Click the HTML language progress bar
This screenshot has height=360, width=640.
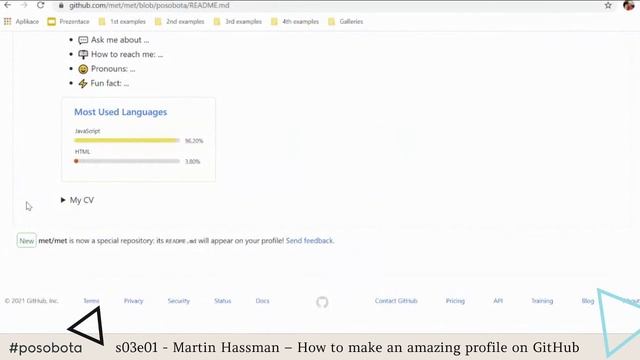127,161
